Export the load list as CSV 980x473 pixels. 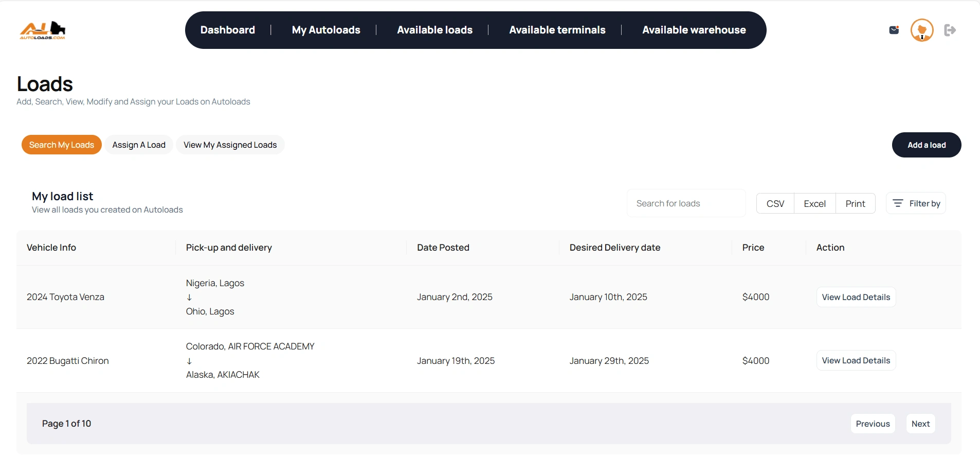(775, 203)
